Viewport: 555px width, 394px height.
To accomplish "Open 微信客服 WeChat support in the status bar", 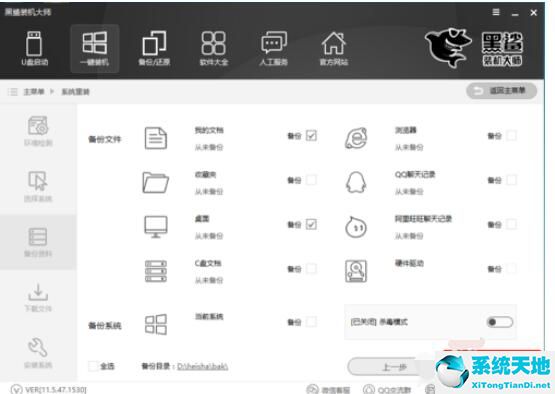I will click(x=328, y=389).
